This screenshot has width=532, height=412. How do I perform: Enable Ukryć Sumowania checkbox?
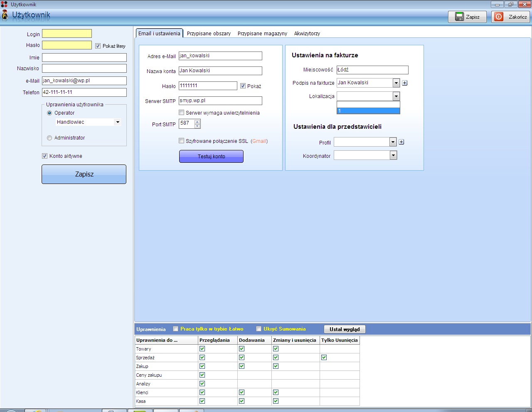[259, 329]
